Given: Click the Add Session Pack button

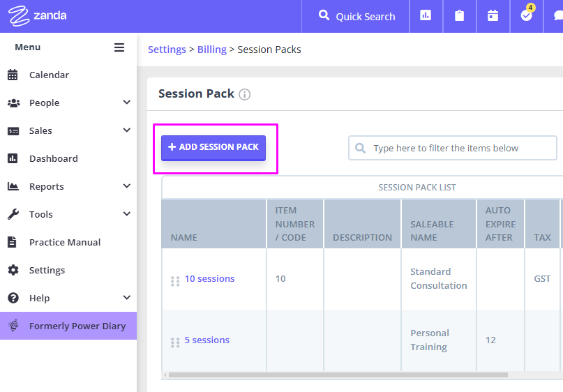Looking at the screenshot, I should tap(213, 148).
